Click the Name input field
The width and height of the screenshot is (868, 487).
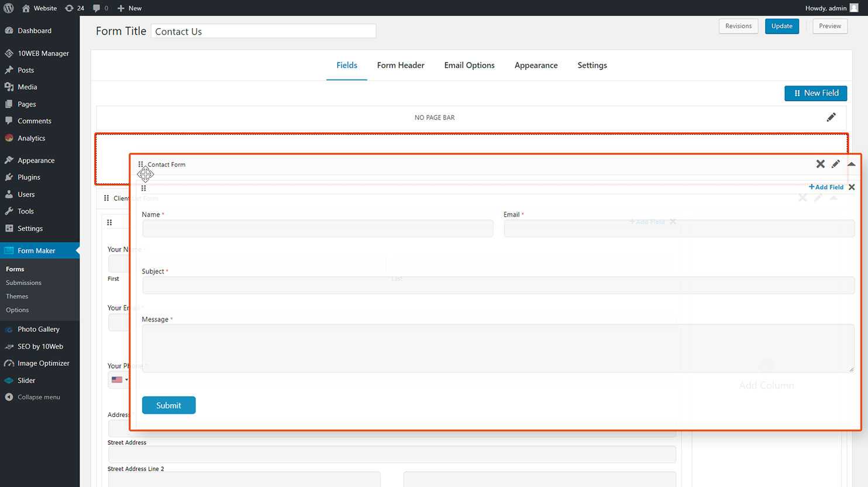pyautogui.click(x=318, y=228)
